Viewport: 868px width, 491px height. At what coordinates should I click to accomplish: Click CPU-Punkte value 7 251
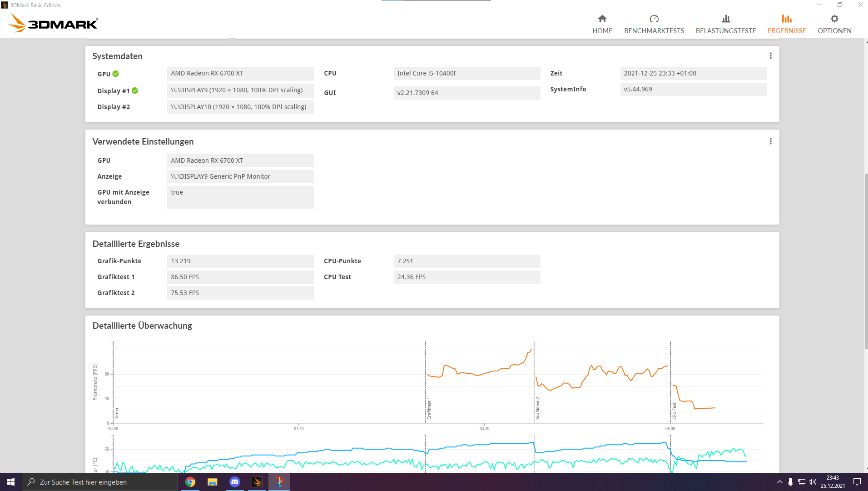pyautogui.click(x=467, y=261)
